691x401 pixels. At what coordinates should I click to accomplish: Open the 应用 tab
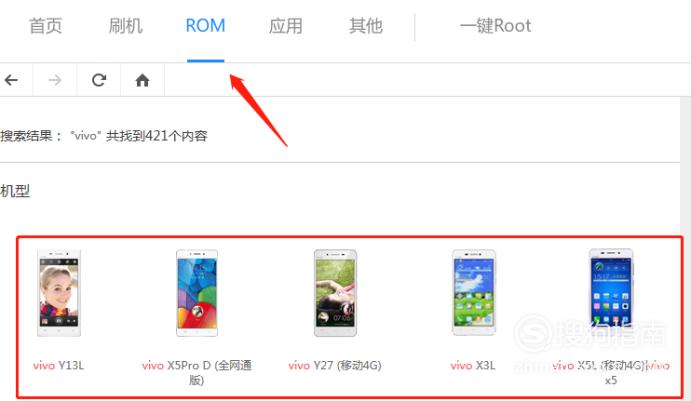[x=286, y=26]
